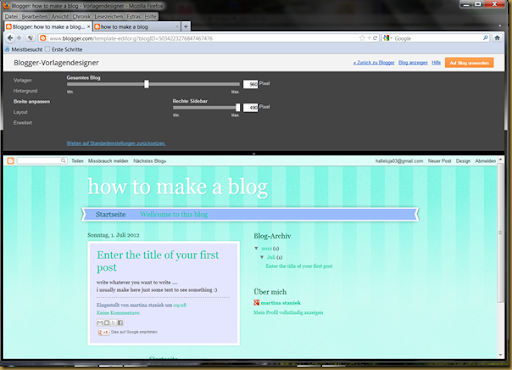Open the Chronik menu
Viewport: 512px width, 370px height.
82,16
